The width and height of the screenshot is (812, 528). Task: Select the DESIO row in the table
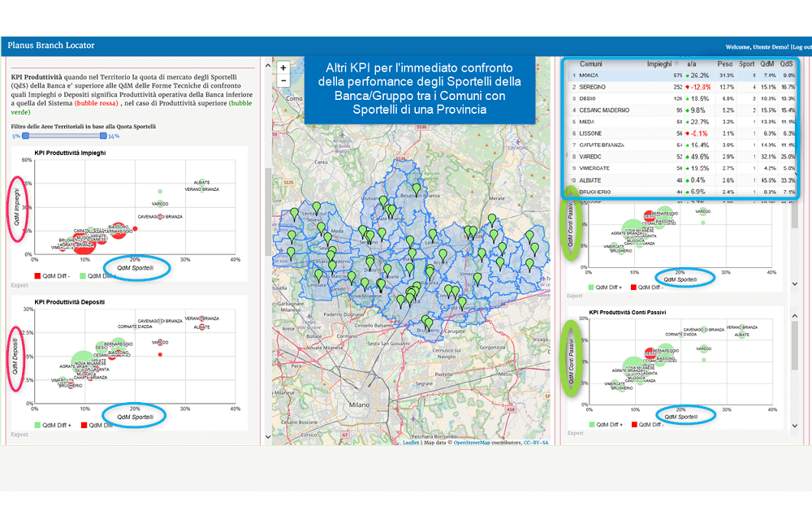pos(681,98)
